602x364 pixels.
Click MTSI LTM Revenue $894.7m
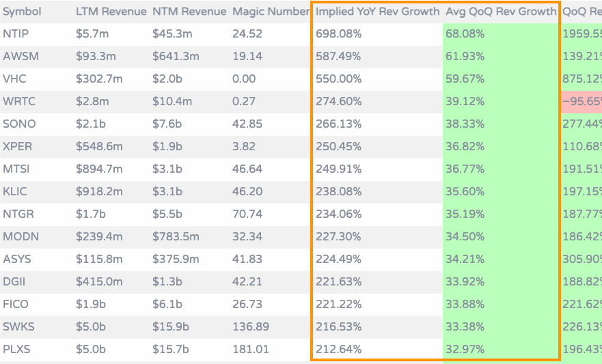tap(99, 169)
